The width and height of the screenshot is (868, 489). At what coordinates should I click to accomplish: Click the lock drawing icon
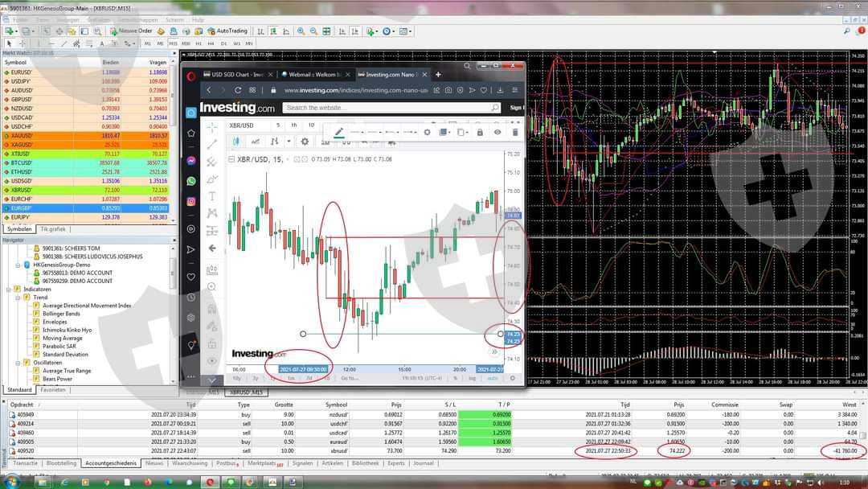(480, 132)
